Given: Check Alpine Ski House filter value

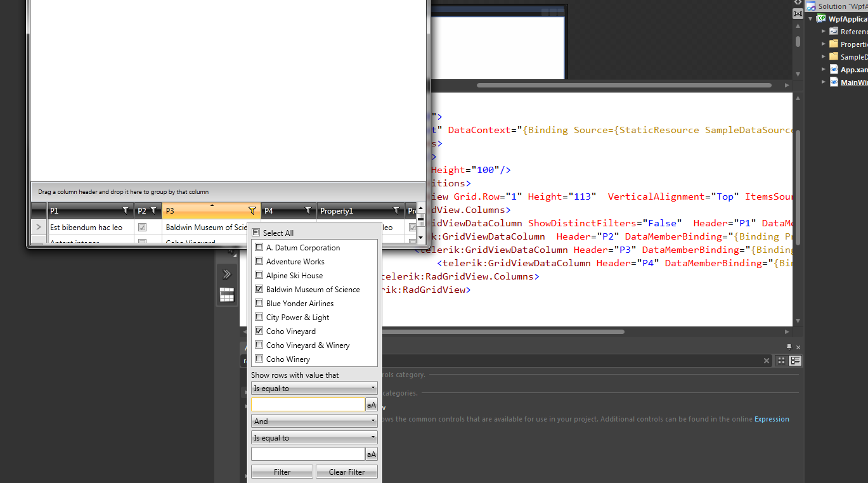Looking at the screenshot, I should click(x=259, y=275).
